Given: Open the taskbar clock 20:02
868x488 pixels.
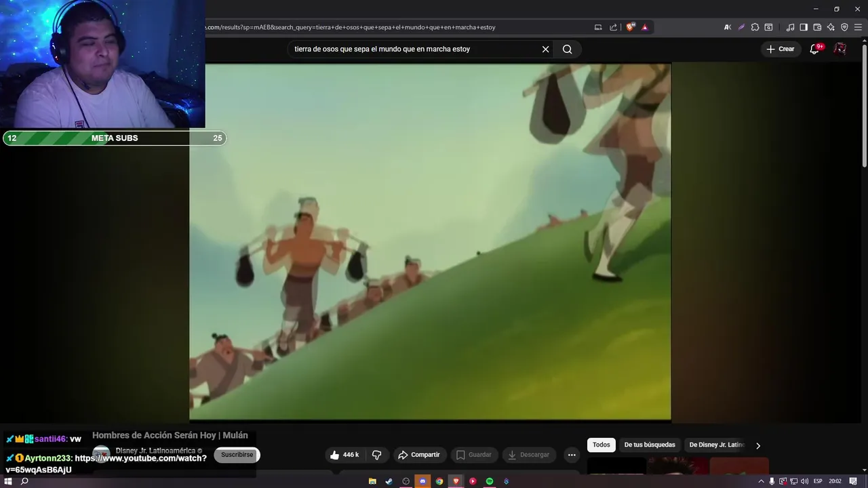Looking at the screenshot, I should click(x=835, y=481).
